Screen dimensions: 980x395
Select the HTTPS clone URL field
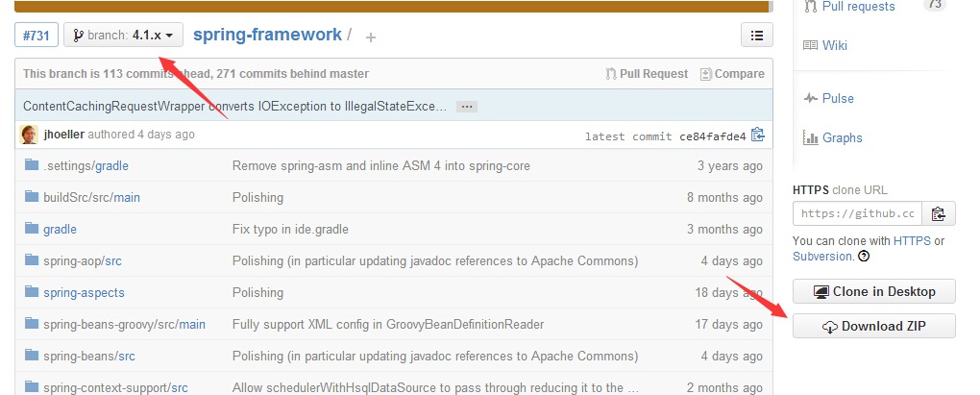[x=857, y=213]
